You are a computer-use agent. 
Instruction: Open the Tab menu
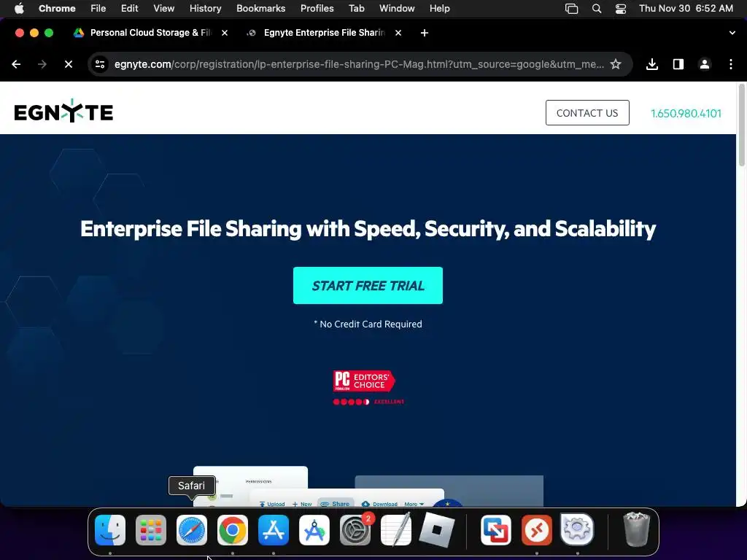click(356, 9)
